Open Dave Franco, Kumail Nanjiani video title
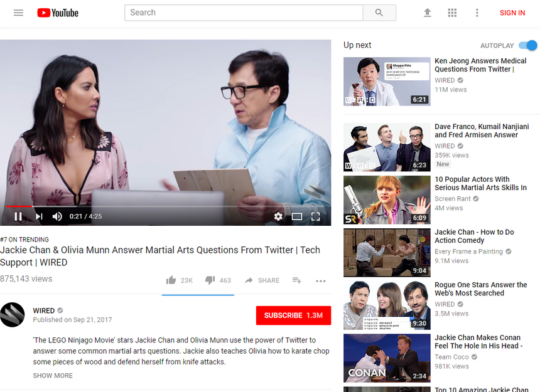This screenshot has width=540, height=392. tap(482, 130)
